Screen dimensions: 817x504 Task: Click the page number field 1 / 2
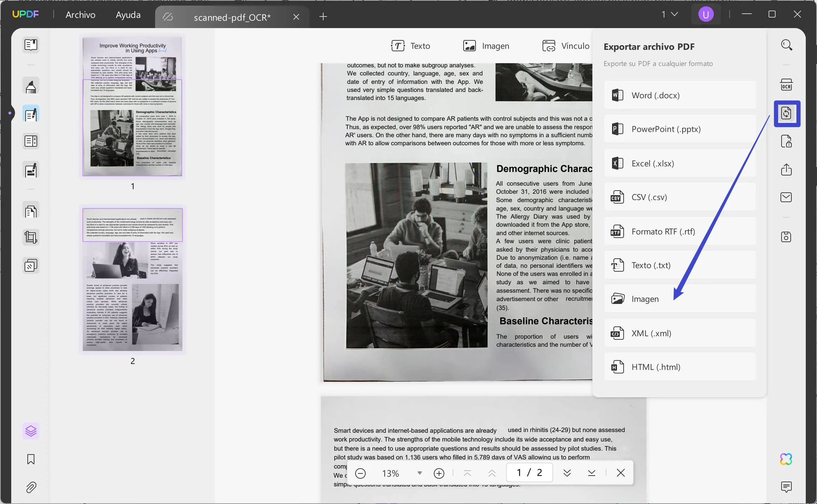pos(530,472)
